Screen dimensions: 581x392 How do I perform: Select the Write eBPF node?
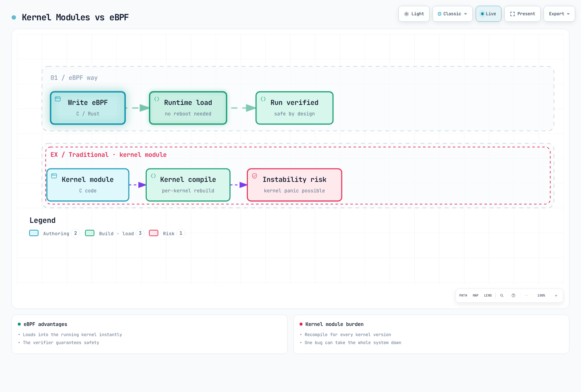pos(88,108)
